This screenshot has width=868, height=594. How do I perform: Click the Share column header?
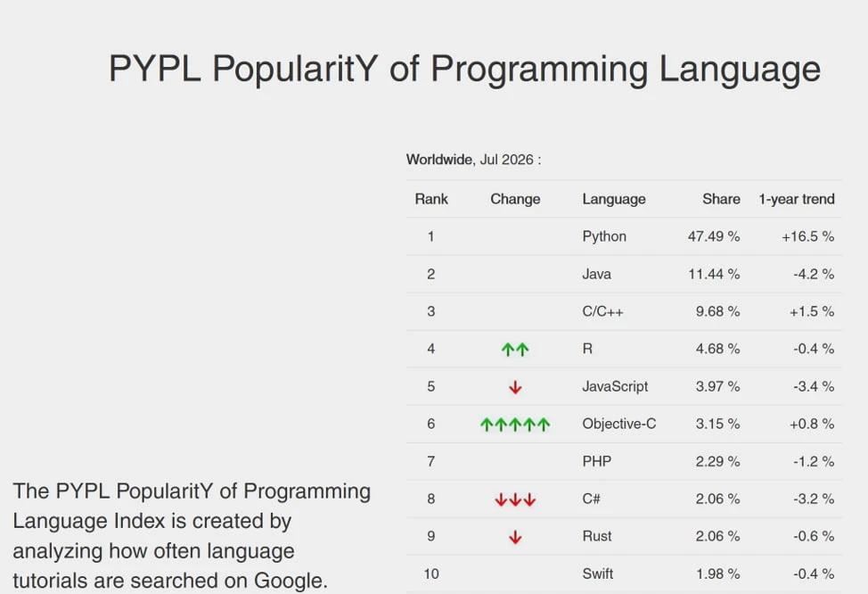[721, 199]
